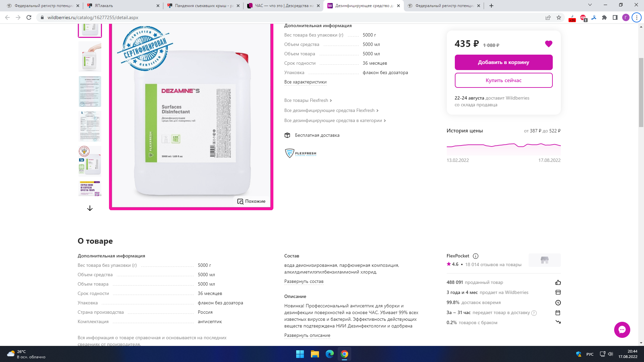Close the Дезинфицирующее средство tab

398,6
